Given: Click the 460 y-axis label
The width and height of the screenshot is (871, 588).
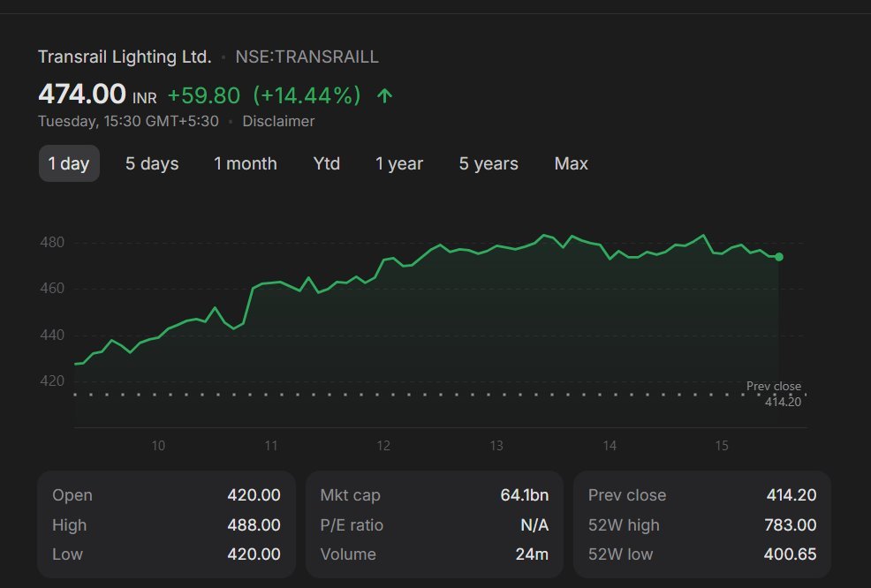Looking at the screenshot, I should click(52, 288).
